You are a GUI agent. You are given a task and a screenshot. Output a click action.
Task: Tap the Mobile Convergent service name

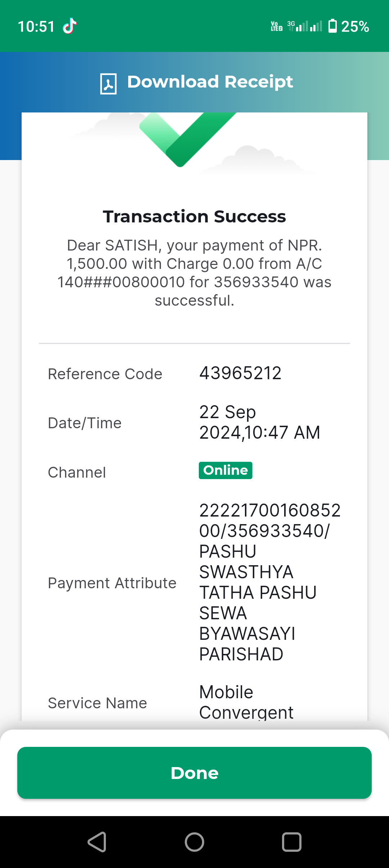click(246, 702)
